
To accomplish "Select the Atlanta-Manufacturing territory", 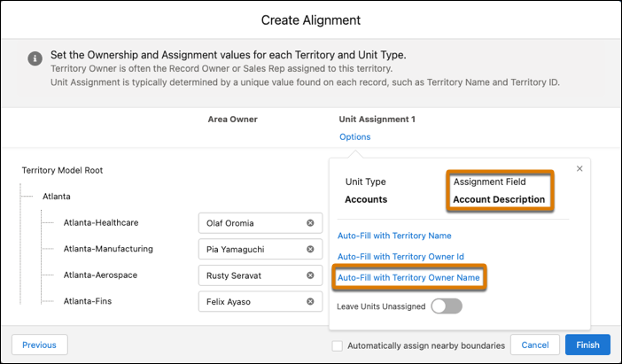I will point(108,249).
